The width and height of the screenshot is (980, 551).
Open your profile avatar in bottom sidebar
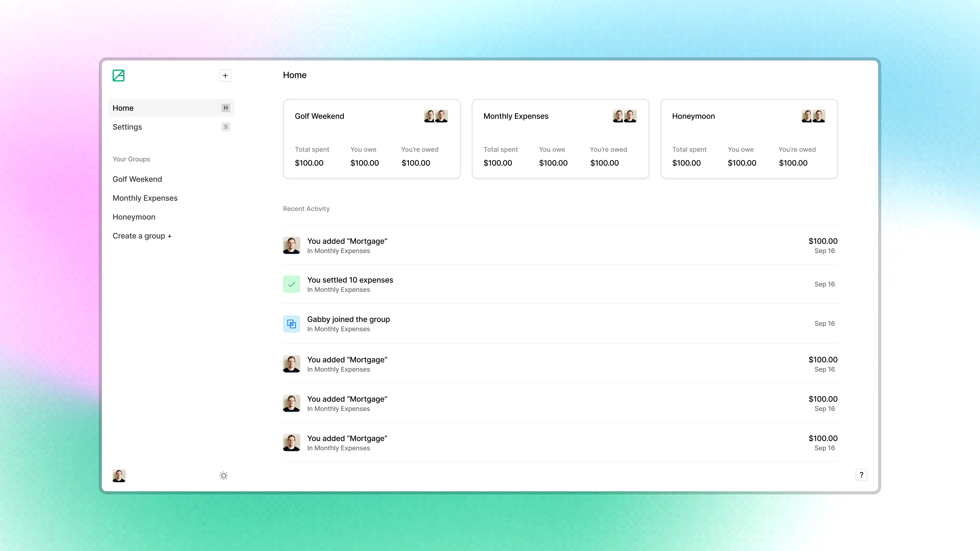tap(119, 475)
